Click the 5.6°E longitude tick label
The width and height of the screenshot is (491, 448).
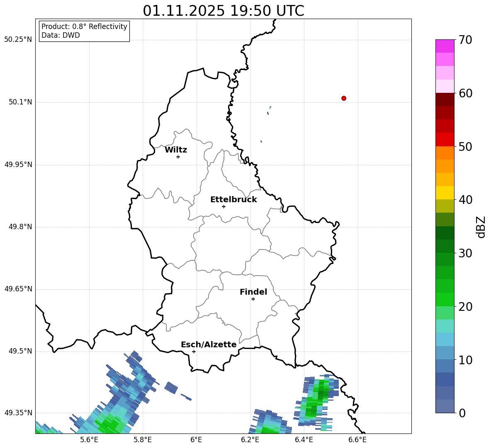point(89,440)
